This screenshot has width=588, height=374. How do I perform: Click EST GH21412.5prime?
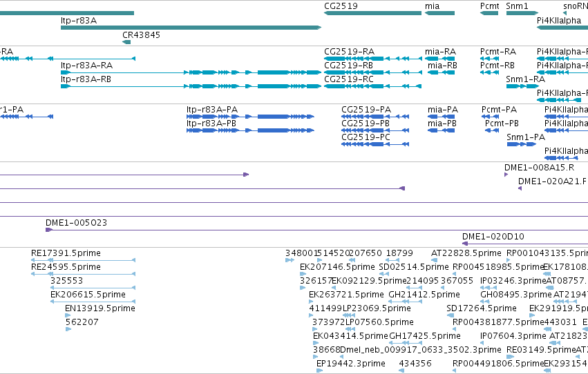point(405,302)
